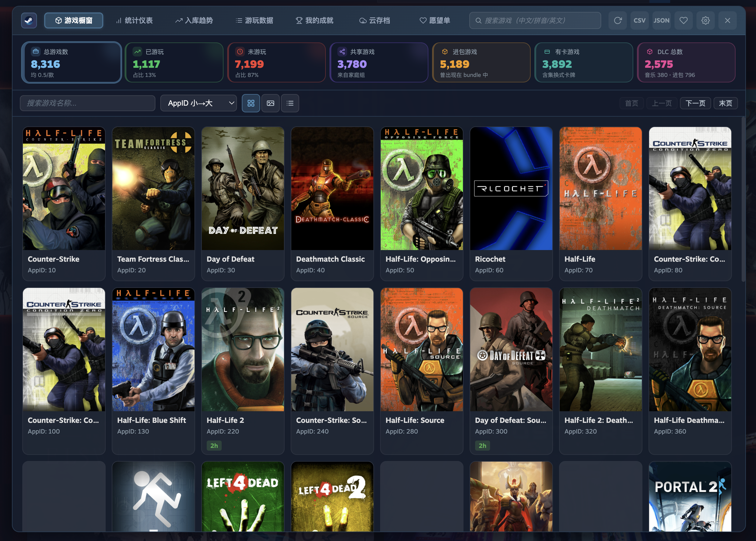Open the 入库趋势 tab

click(x=194, y=21)
